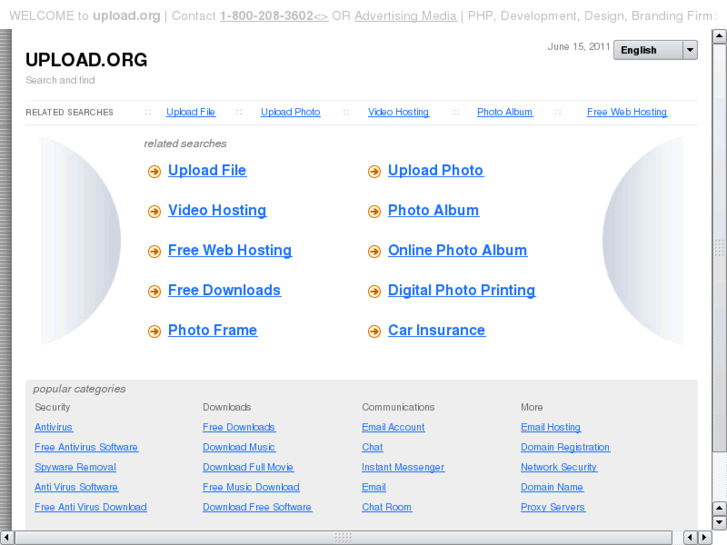This screenshot has width=727, height=545.
Task: Select Upload File in the Related Searches bar
Action: coord(191,112)
